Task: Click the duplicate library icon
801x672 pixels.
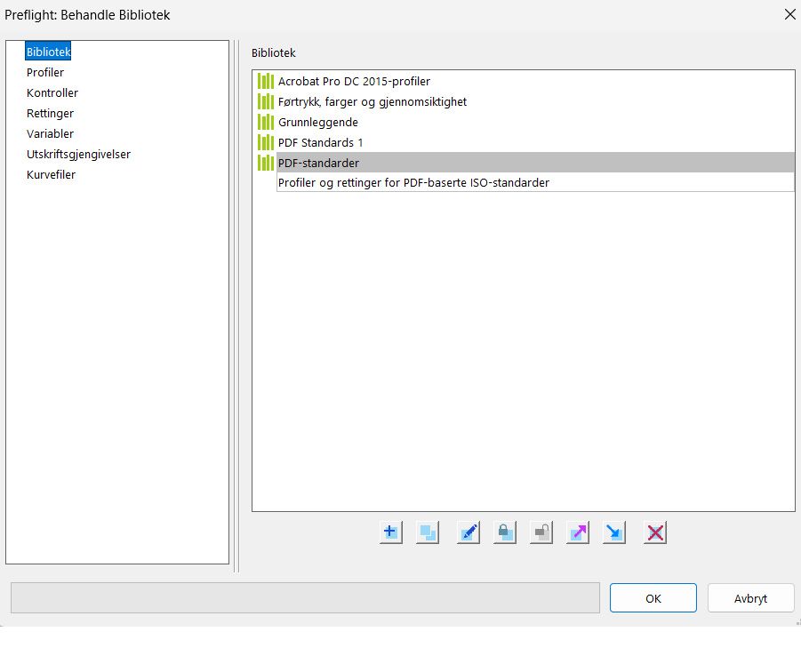Action: pyautogui.click(x=428, y=532)
